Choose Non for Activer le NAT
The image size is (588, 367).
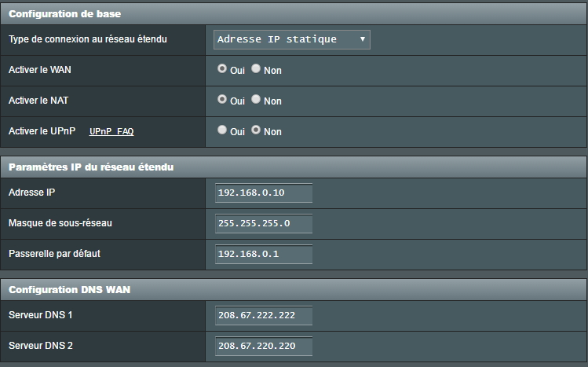(x=256, y=100)
